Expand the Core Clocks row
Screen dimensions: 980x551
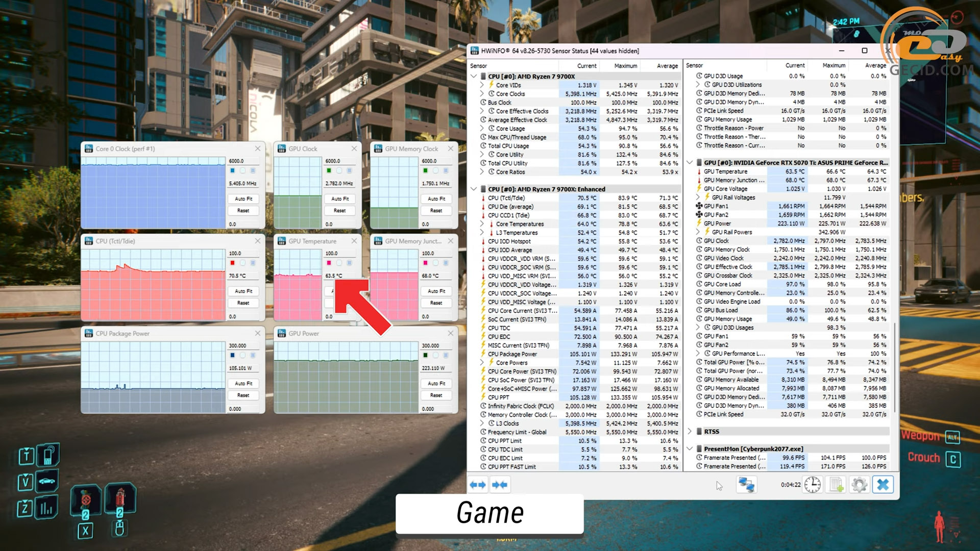482,93
